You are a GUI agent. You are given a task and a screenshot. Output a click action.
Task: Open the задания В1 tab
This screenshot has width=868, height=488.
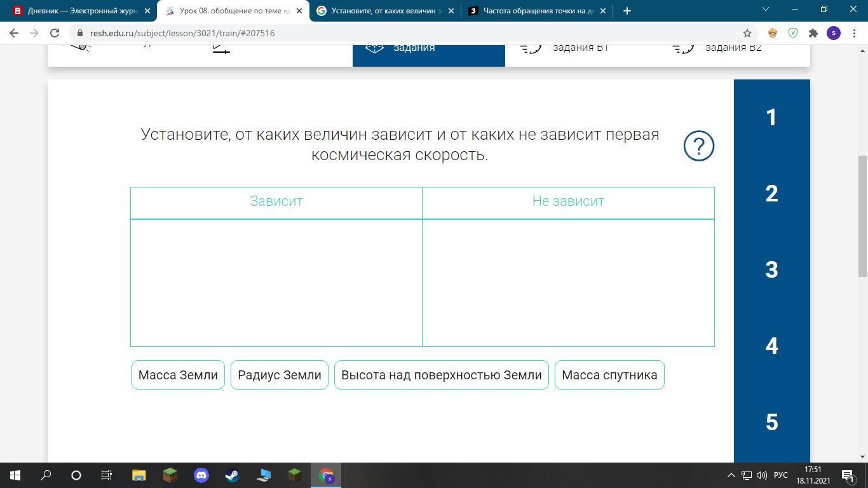581,55
